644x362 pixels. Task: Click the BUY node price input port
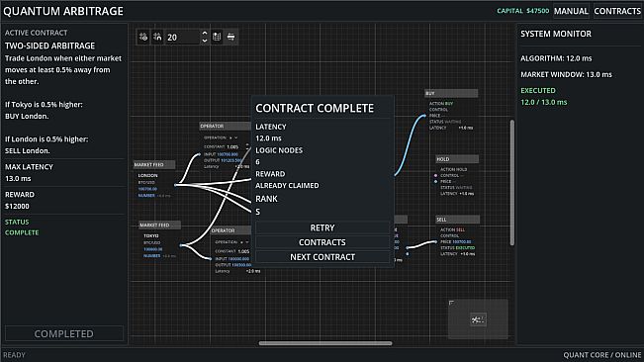pos(425,116)
